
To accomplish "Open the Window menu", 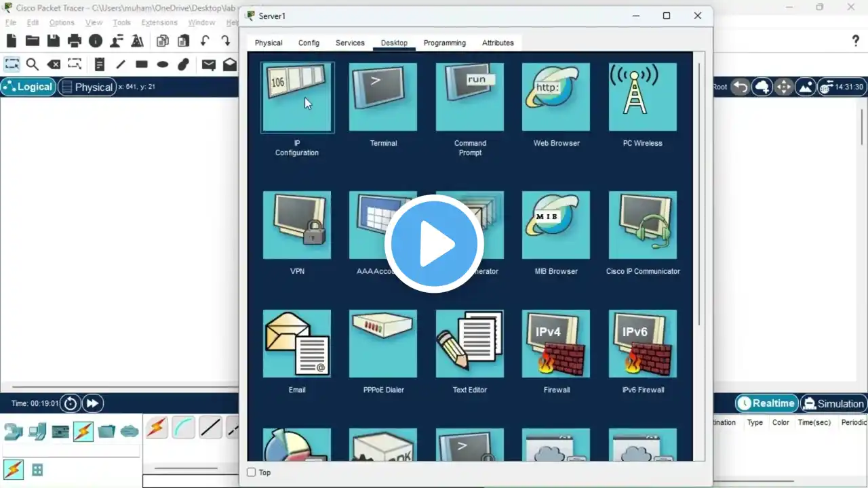I will [201, 22].
